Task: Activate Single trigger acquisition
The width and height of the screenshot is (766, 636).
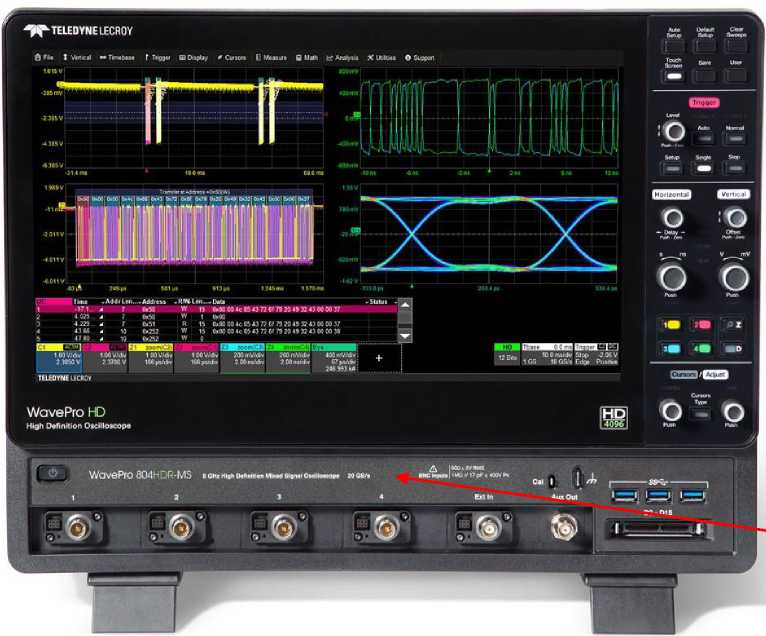Action: 703,170
